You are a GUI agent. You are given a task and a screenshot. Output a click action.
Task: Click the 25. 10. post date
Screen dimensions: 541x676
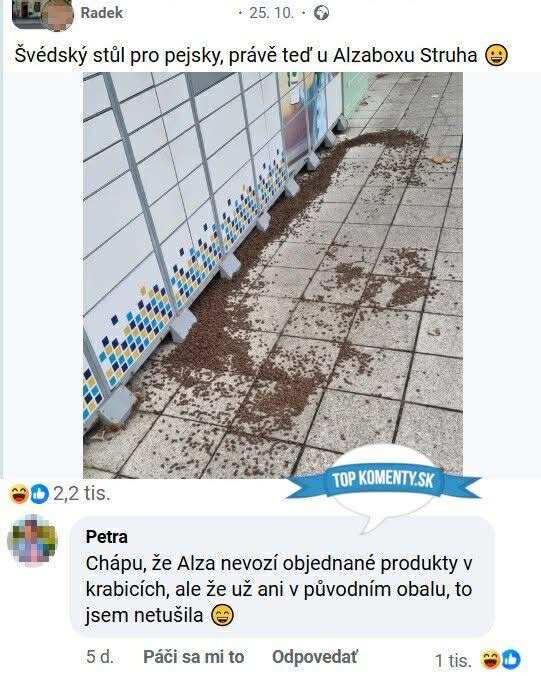pos(271,13)
